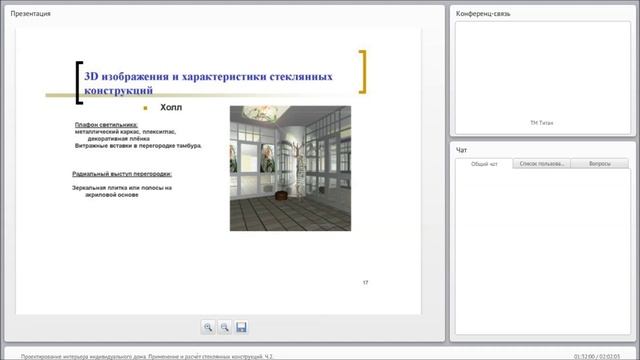Save the presentation with the floppy disk icon
Screen dimensions: 640x360
(x=241, y=327)
